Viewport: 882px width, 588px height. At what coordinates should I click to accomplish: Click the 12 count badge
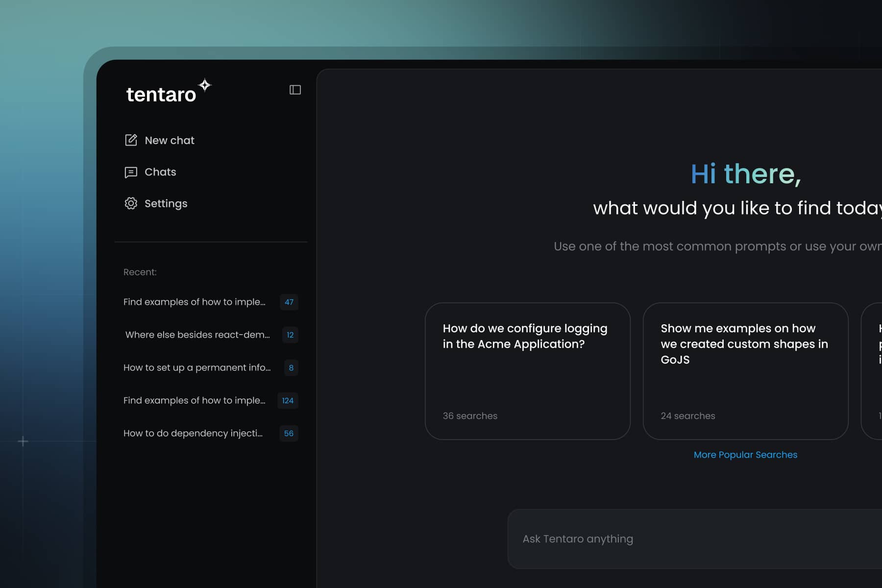(290, 335)
